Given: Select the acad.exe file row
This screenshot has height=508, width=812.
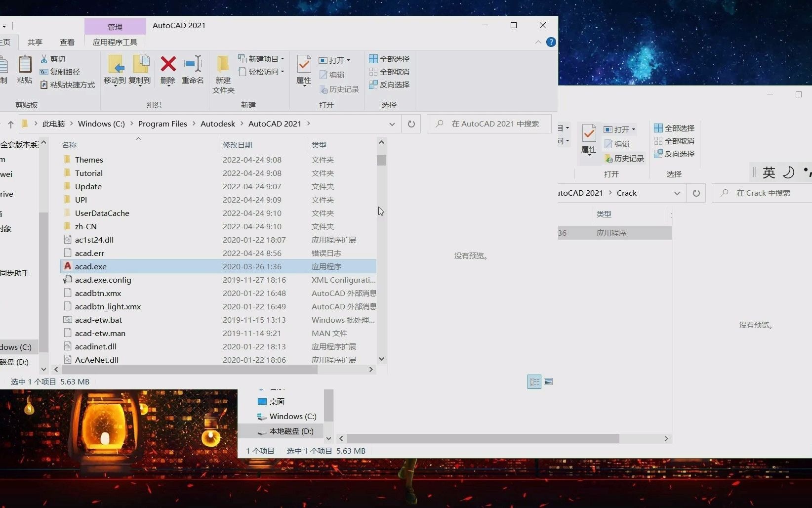Looking at the screenshot, I should click(x=218, y=266).
